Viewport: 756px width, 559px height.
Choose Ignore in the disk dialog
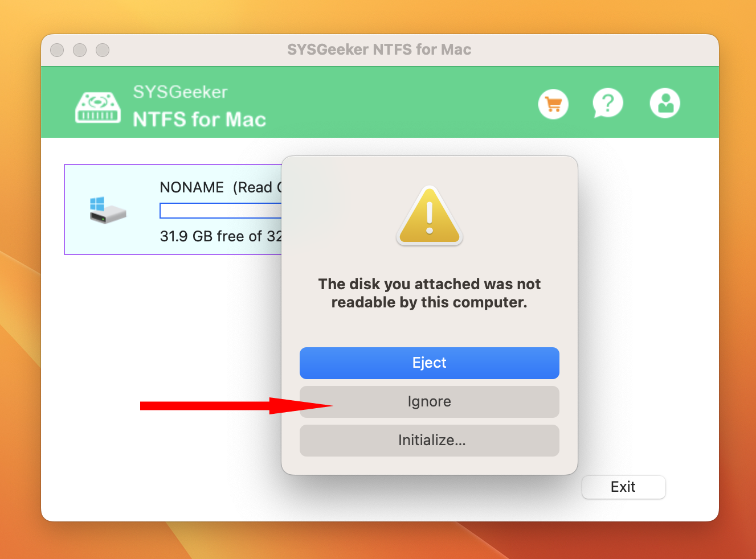click(x=430, y=402)
